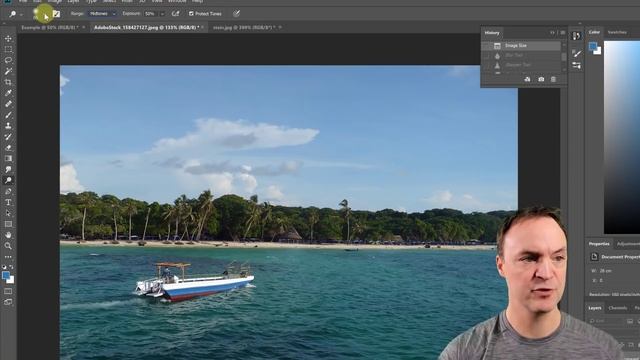
Task: Select the Brush tool
Action: click(x=8, y=115)
